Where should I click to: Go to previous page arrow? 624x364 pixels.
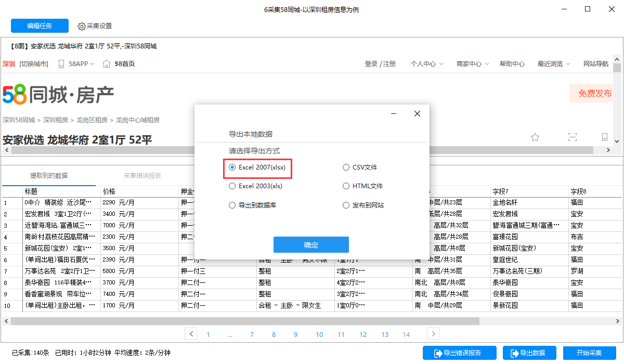tap(191, 333)
